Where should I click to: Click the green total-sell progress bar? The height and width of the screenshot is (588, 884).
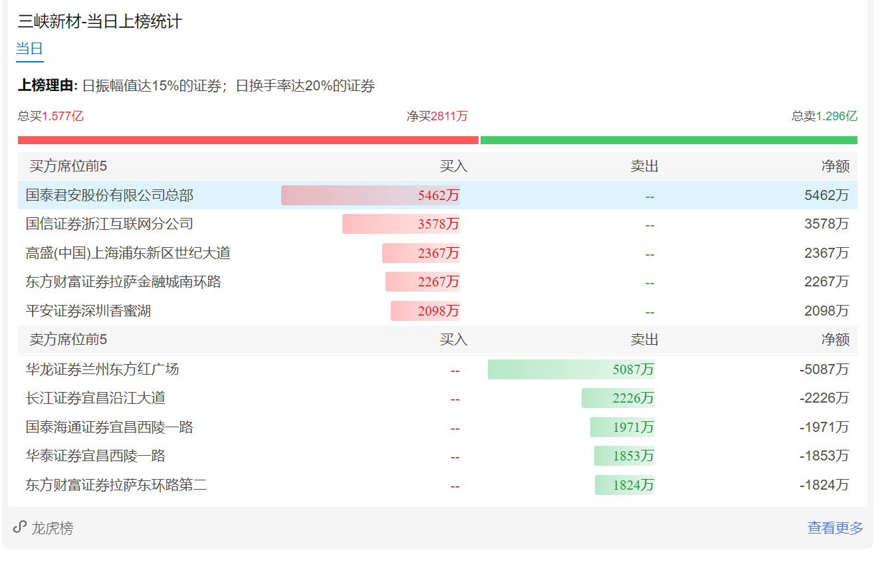[669, 140]
